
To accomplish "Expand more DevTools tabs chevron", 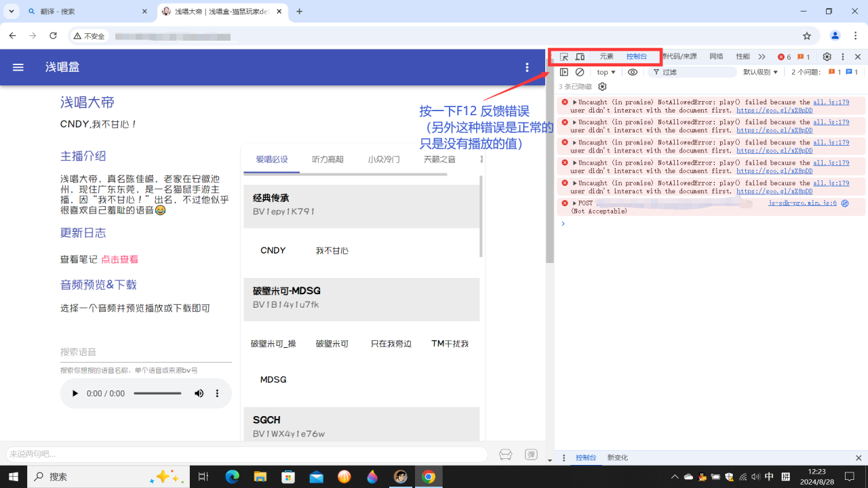I will point(762,57).
